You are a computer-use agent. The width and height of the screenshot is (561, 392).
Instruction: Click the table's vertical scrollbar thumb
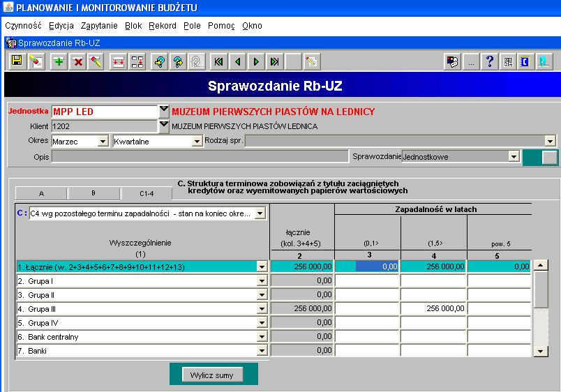click(541, 289)
